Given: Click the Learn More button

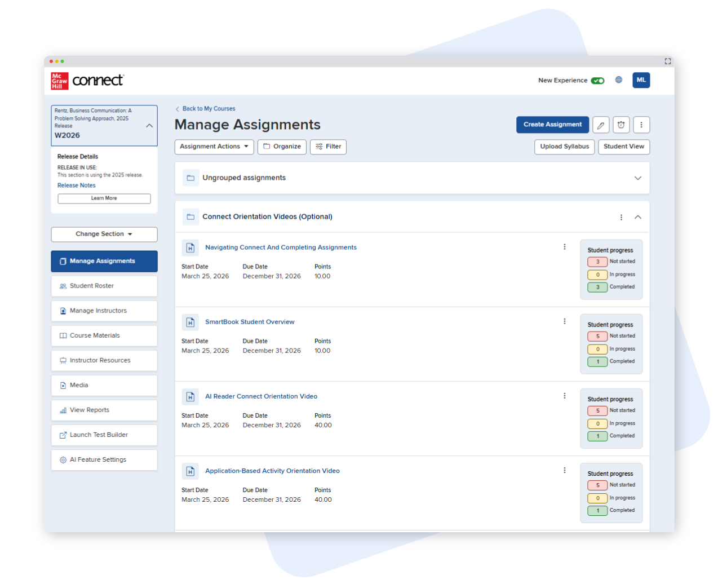Looking at the screenshot, I should (104, 198).
